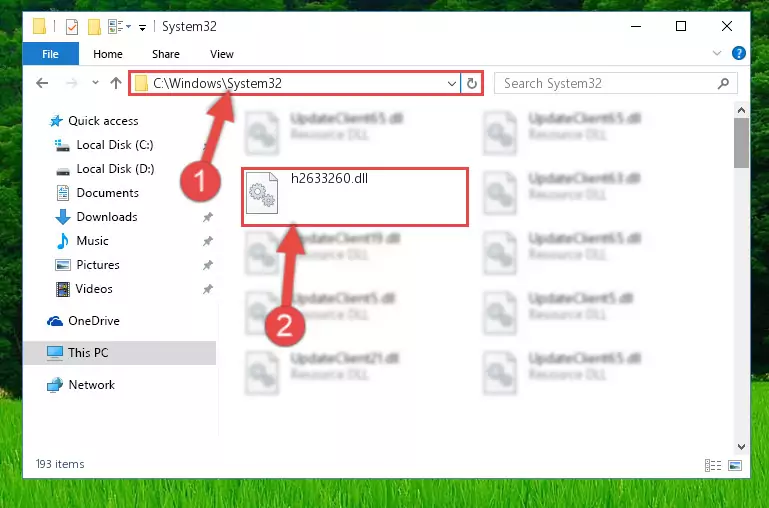Click the address bar path C:\Windows\System32
This screenshot has height=508, width=769.
tap(217, 83)
